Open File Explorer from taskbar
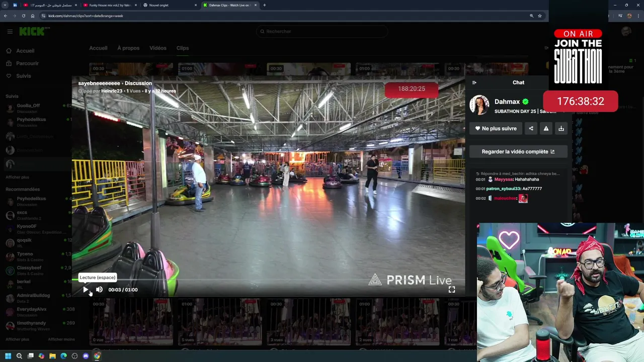 52,356
